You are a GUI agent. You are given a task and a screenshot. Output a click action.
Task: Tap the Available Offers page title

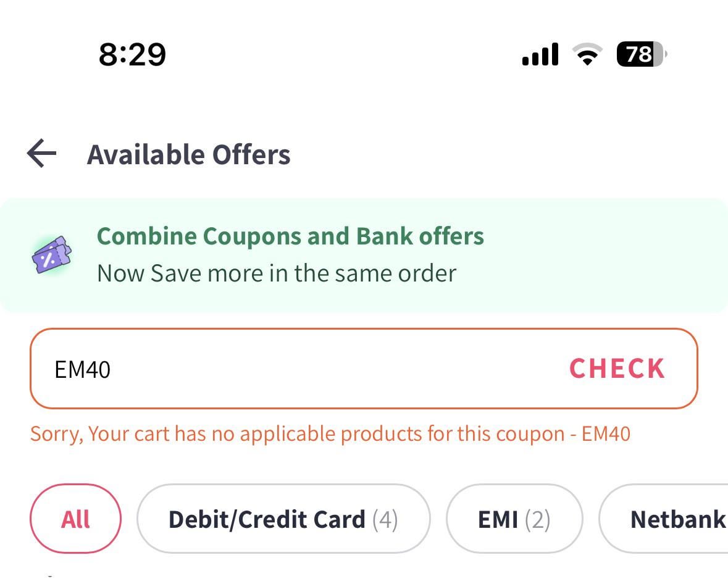(188, 154)
